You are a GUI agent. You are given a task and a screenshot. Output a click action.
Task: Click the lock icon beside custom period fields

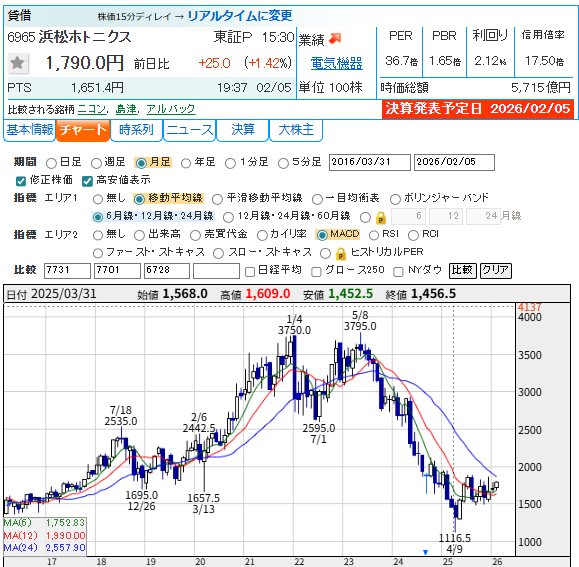[x=381, y=218]
